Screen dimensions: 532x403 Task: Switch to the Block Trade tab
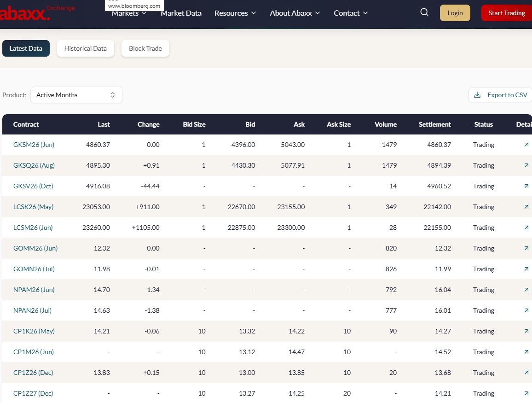coord(145,48)
